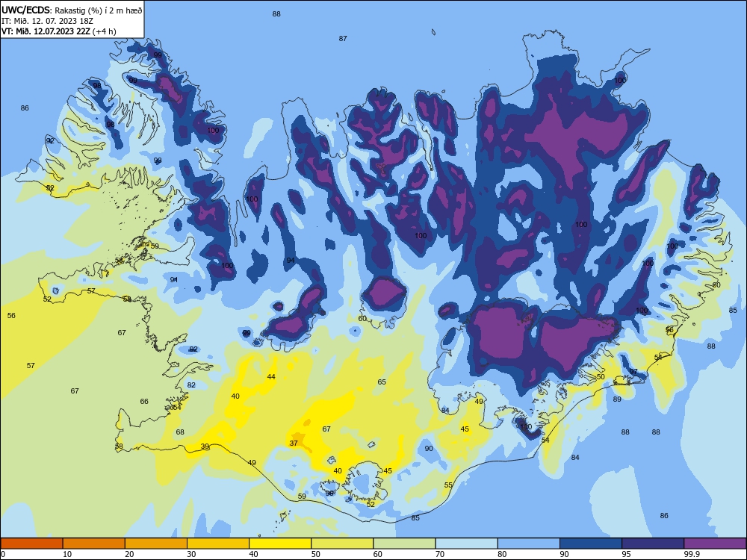Pick the 95–99.9 dark indigo legend swatch
747x560 pixels.
(653, 544)
